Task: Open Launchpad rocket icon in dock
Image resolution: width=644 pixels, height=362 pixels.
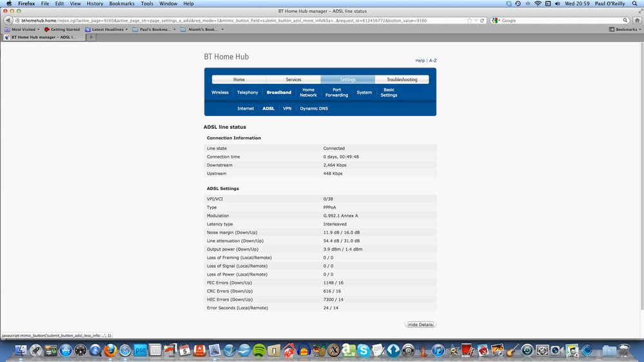Action: [x=35, y=350]
